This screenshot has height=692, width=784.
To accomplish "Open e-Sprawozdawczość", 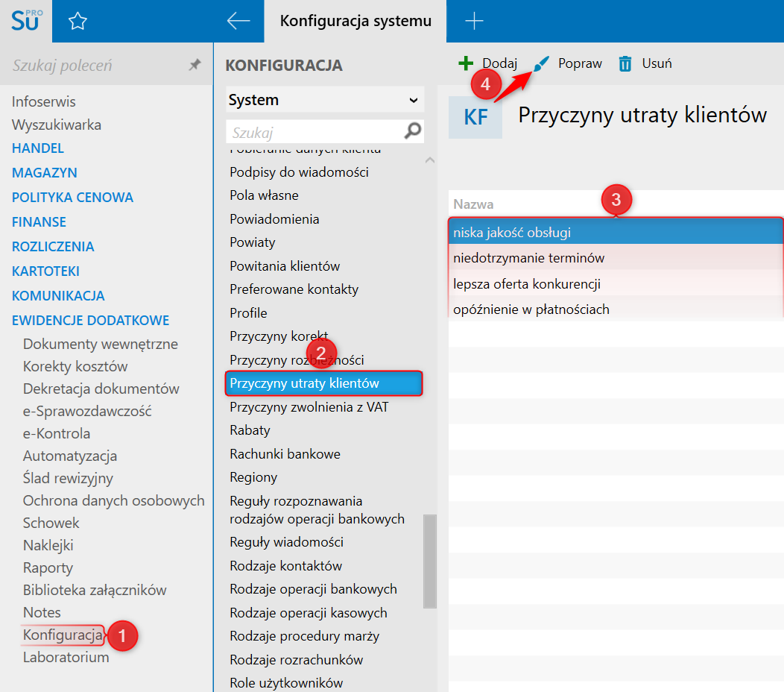I will pos(87,412).
